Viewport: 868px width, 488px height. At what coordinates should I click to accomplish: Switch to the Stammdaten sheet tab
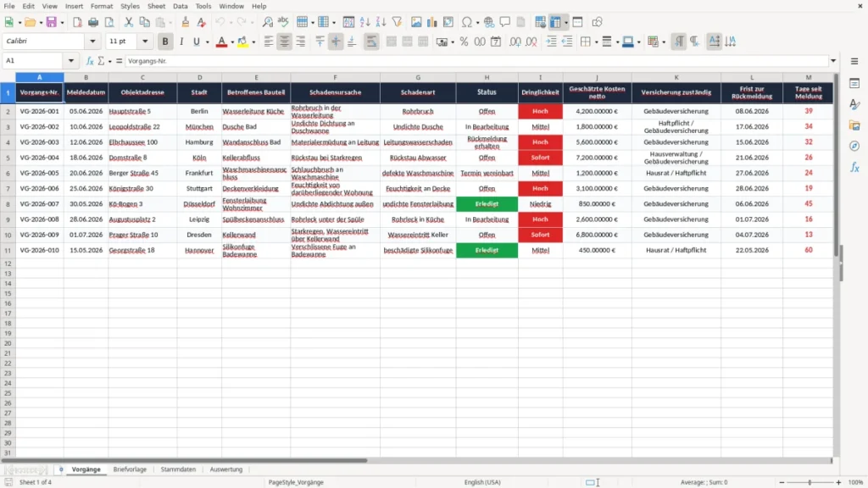[x=178, y=469]
